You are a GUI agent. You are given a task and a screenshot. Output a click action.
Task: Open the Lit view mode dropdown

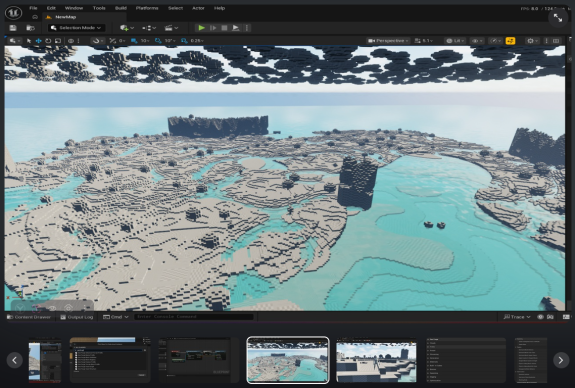pyautogui.click(x=455, y=41)
